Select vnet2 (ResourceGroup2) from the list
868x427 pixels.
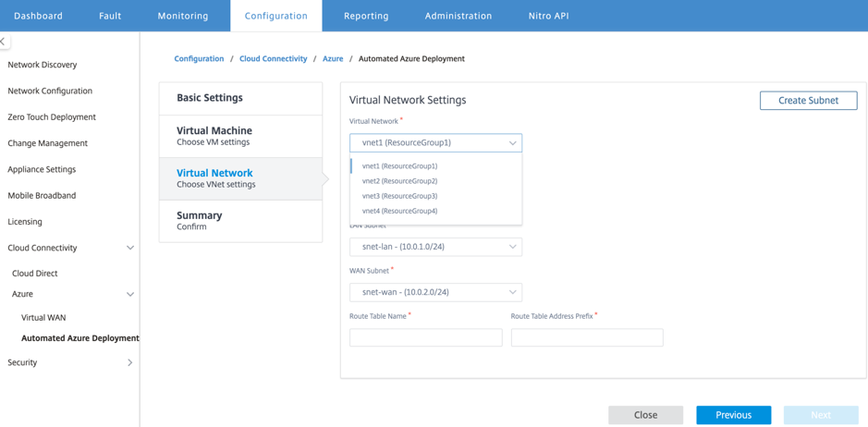(x=399, y=180)
